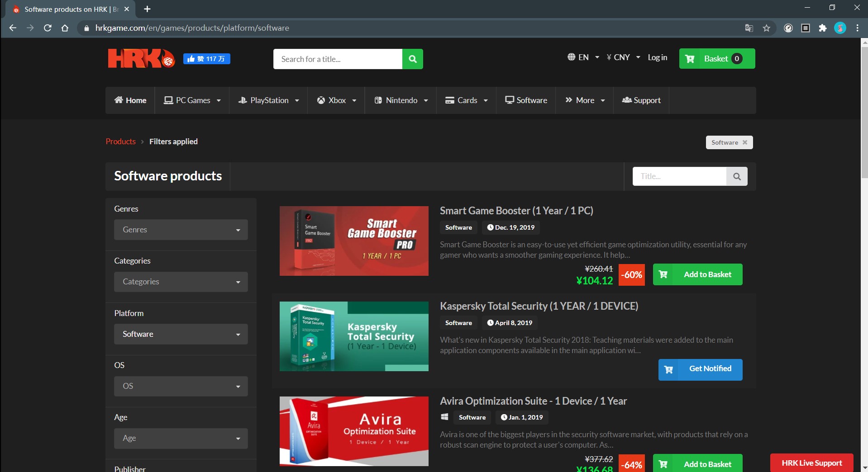Click the browser home icon
Image resolution: width=868 pixels, height=472 pixels.
65,28
